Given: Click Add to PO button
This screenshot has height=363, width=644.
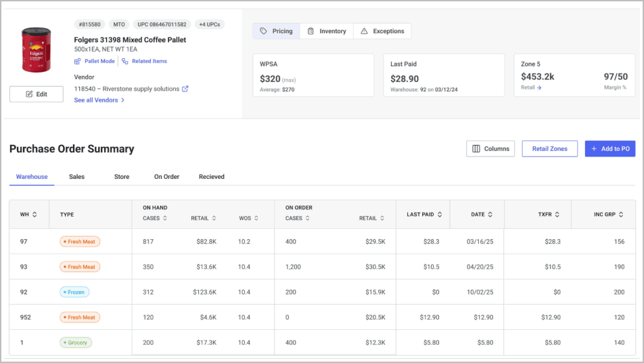Looking at the screenshot, I should click(x=610, y=149).
